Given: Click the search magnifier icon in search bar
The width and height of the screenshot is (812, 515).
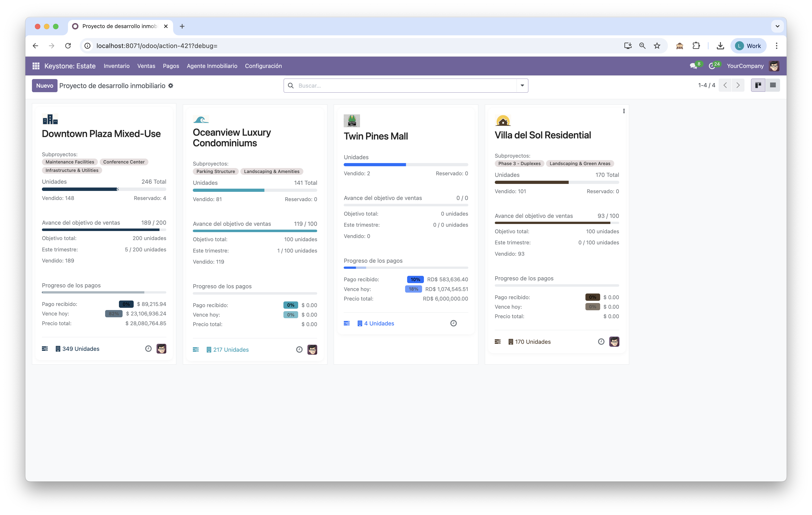Looking at the screenshot, I should [291, 85].
